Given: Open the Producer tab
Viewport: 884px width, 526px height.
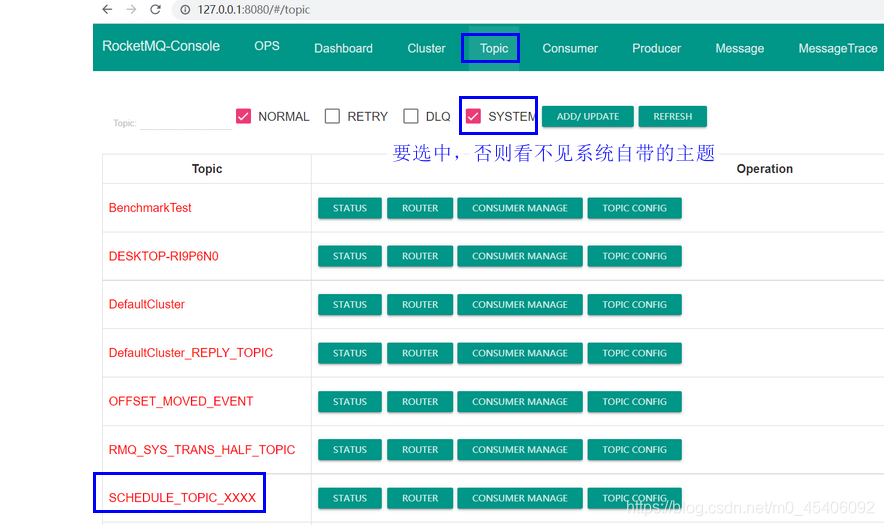Looking at the screenshot, I should click(x=656, y=48).
